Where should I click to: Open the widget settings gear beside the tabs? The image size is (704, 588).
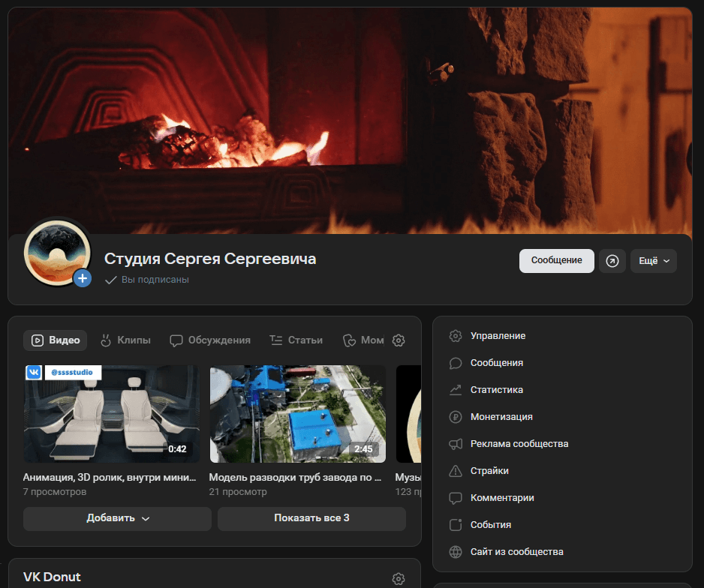coord(399,340)
